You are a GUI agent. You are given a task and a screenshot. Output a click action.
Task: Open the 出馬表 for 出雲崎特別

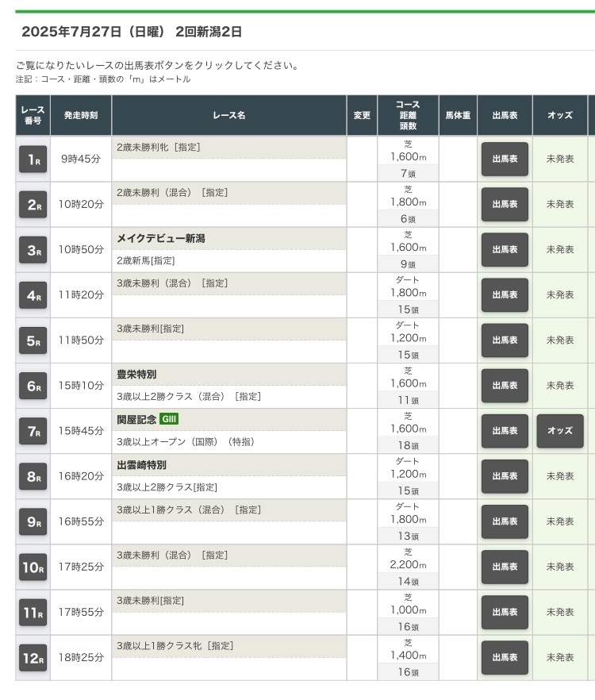[x=505, y=476]
